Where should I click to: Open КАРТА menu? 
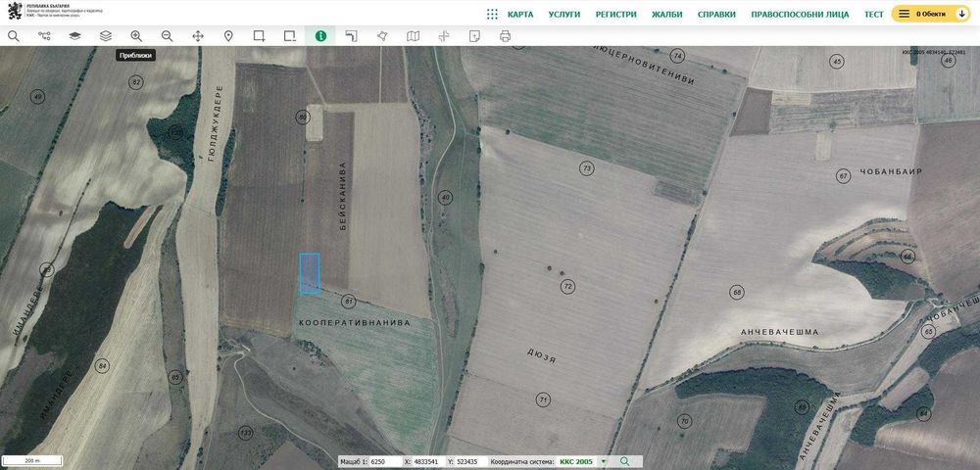[x=520, y=15]
